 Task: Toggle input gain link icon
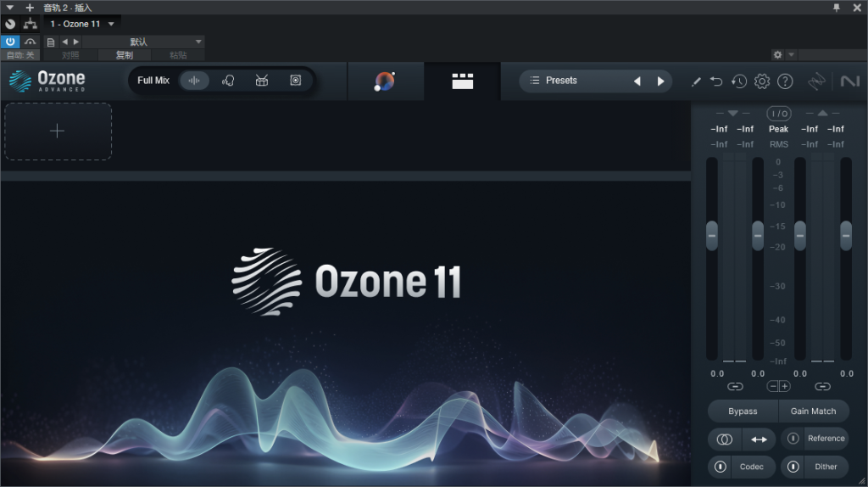[735, 386]
